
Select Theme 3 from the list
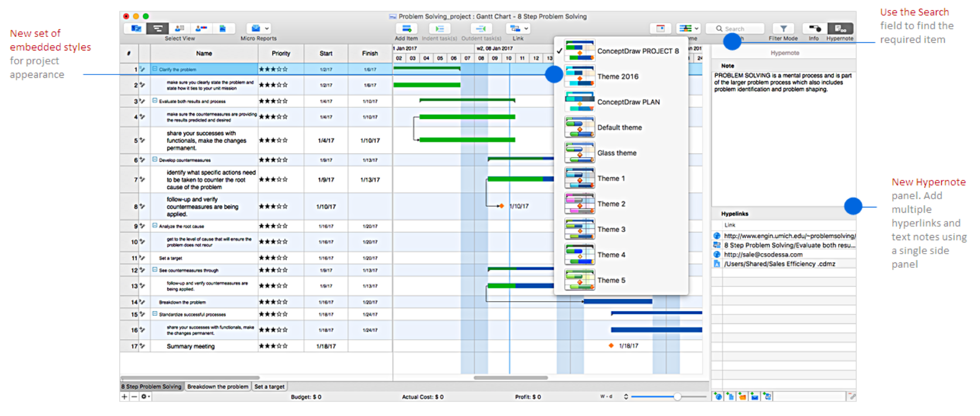pos(622,229)
